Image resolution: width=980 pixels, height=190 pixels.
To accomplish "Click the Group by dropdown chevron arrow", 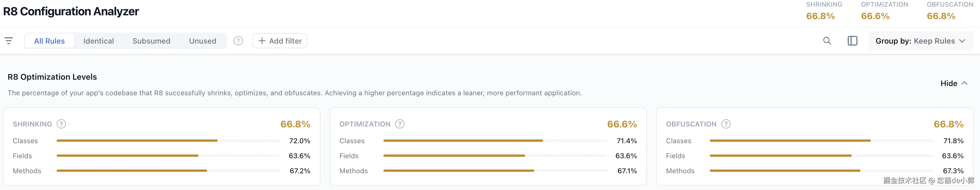I will (962, 41).
